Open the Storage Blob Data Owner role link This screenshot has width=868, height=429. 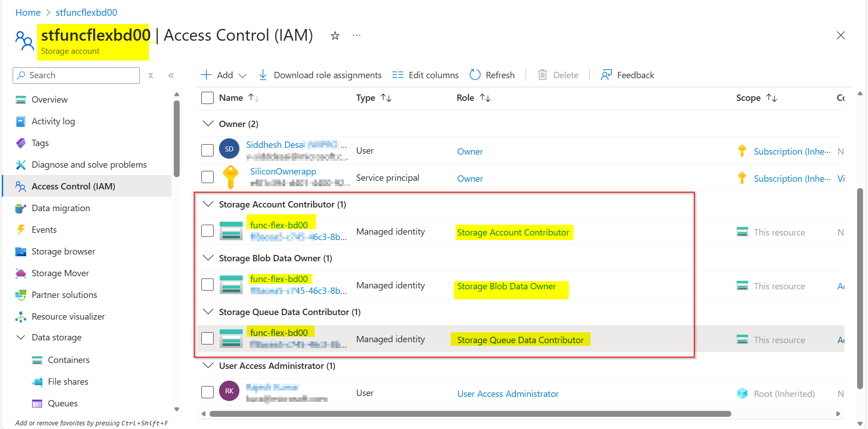click(x=506, y=286)
